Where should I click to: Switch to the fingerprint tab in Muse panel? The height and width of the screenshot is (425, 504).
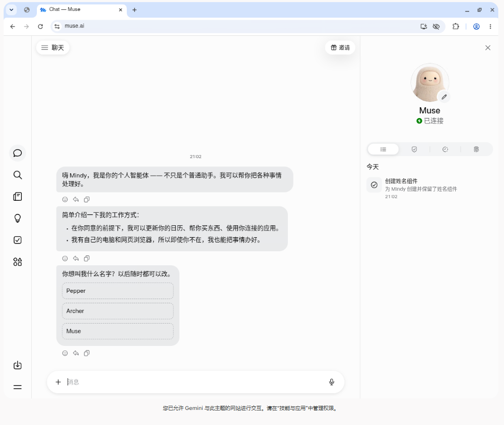click(476, 149)
